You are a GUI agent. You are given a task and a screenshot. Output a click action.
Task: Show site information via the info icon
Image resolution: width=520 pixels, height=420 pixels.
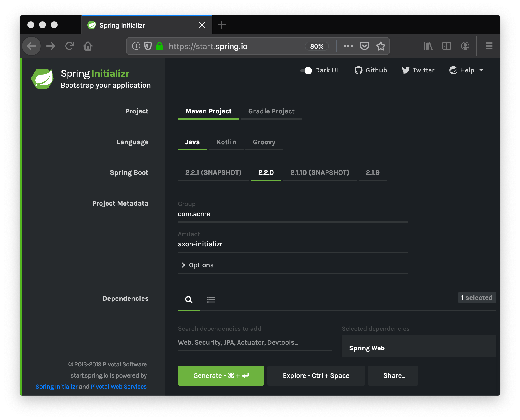[136, 46]
